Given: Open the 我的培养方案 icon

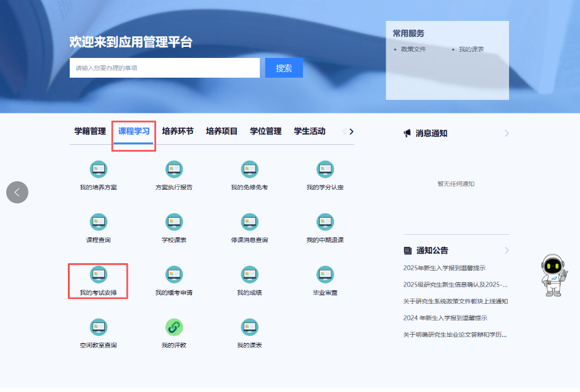Looking at the screenshot, I should coord(98,169).
